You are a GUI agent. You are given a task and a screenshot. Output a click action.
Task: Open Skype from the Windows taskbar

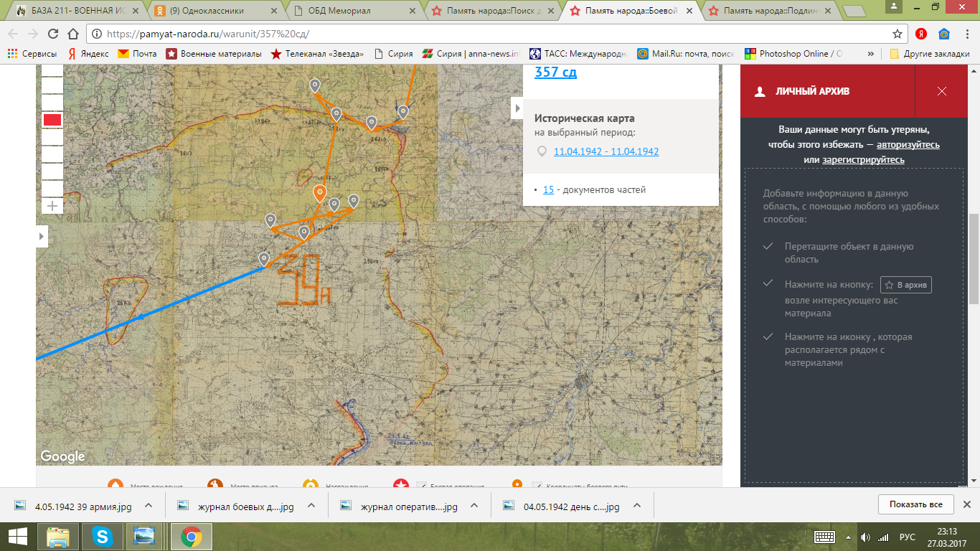point(102,536)
